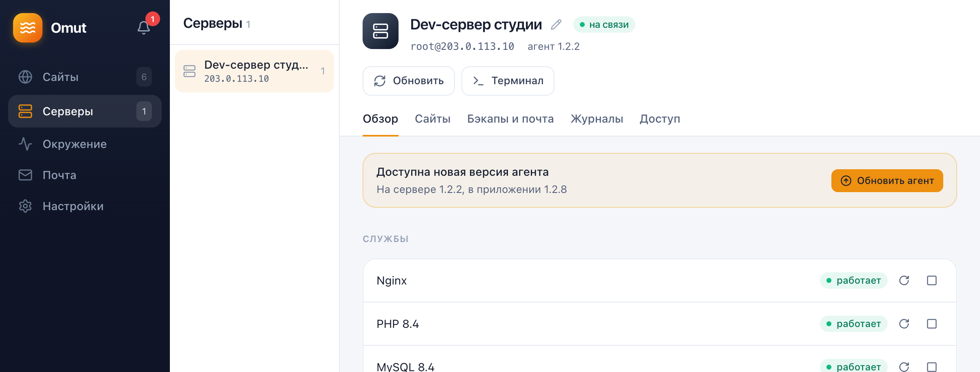Viewport: 980px width, 372px height.
Task: Open the Терминал
Action: point(508,81)
